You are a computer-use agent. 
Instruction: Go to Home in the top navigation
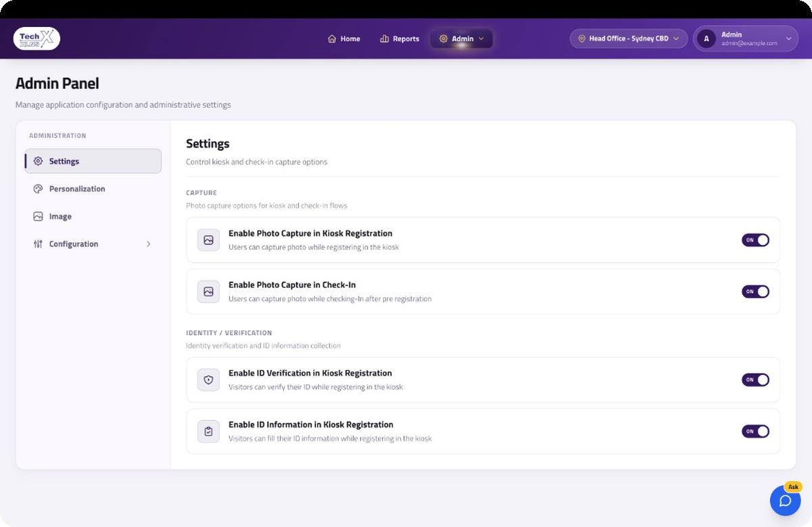tap(344, 39)
